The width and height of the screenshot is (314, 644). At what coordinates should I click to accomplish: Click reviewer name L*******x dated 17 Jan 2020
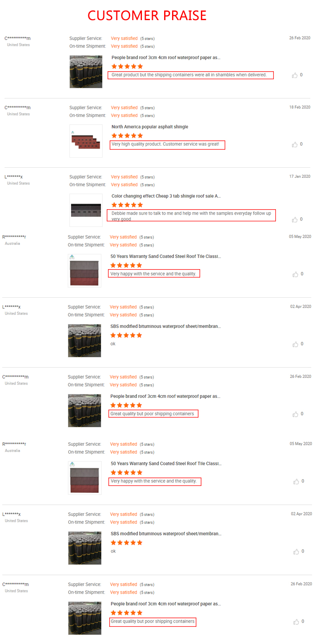point(13,177)
